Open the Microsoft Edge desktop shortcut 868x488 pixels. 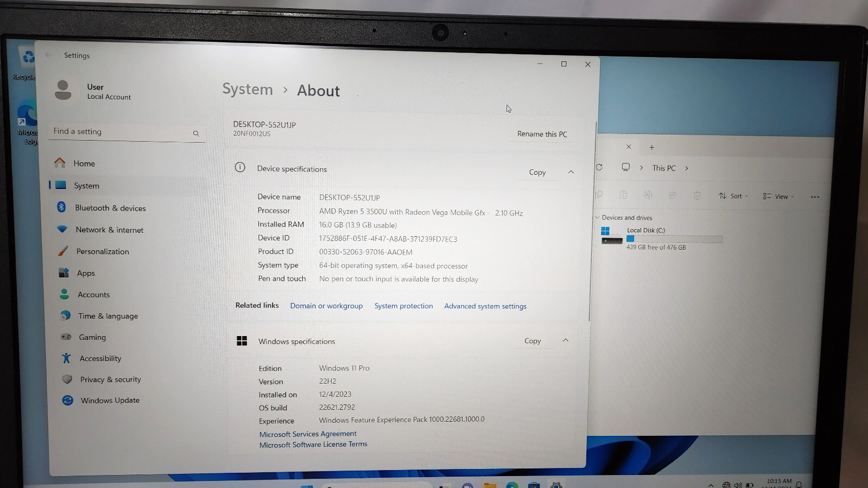click(x=28, y=122)
